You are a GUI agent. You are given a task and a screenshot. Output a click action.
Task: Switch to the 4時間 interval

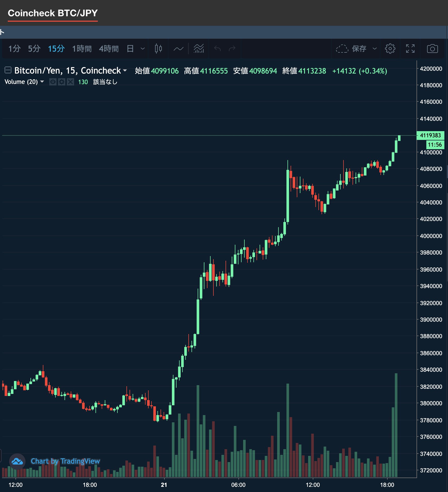(x=109, y=49)
